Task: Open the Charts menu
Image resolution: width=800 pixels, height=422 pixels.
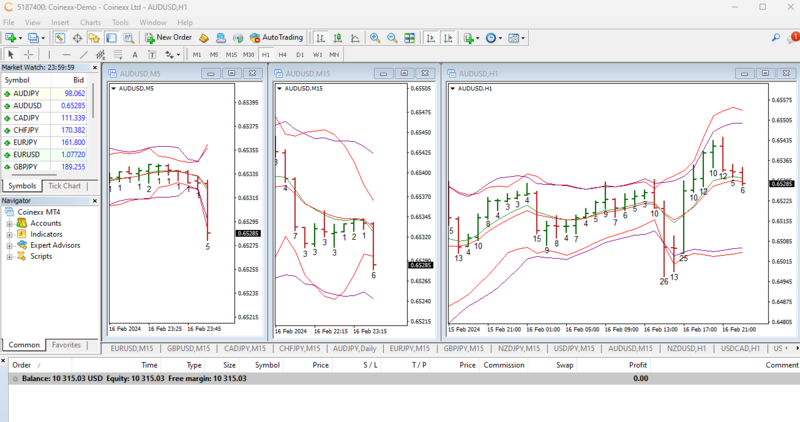Action: click(89, 21)
